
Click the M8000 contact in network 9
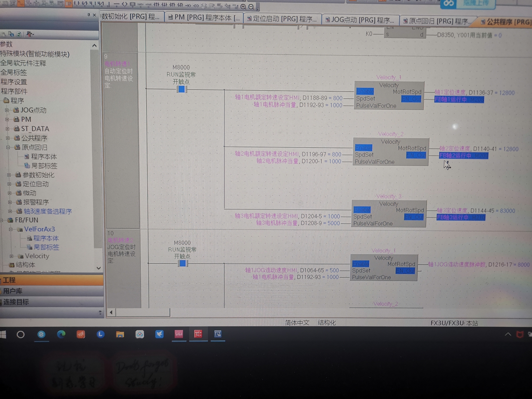(182, 89)
